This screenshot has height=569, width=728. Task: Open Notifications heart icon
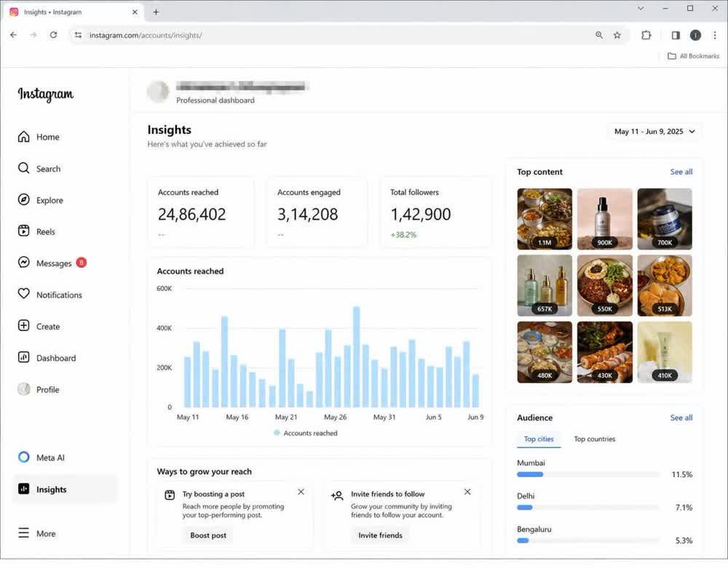point(24,294)
